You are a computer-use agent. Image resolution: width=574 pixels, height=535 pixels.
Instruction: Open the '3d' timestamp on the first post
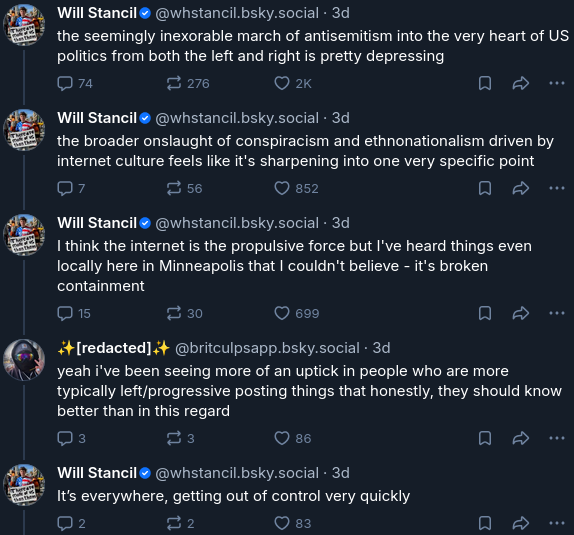(x=340, y=13)
